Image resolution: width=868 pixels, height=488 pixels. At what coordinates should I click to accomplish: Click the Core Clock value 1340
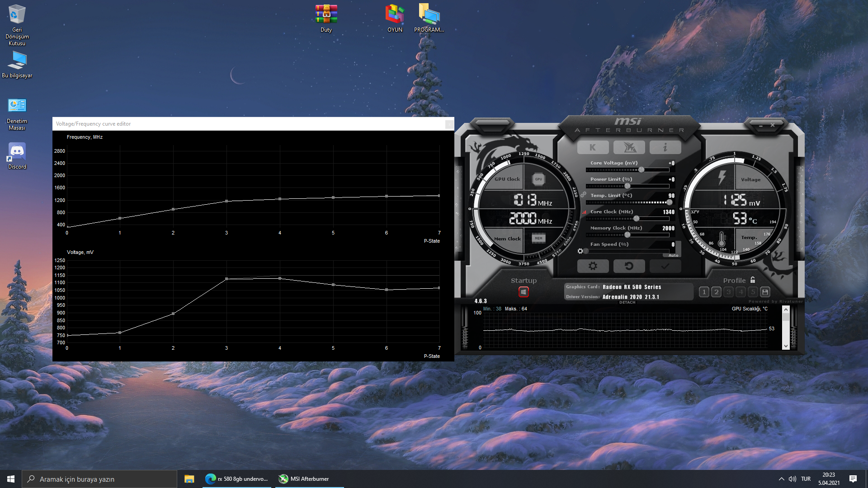(x=669, y=212)
